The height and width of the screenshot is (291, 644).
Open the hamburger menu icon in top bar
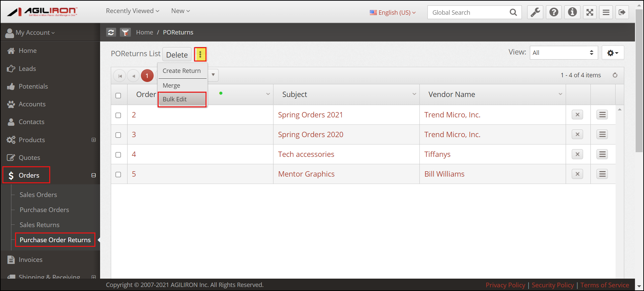606,12
